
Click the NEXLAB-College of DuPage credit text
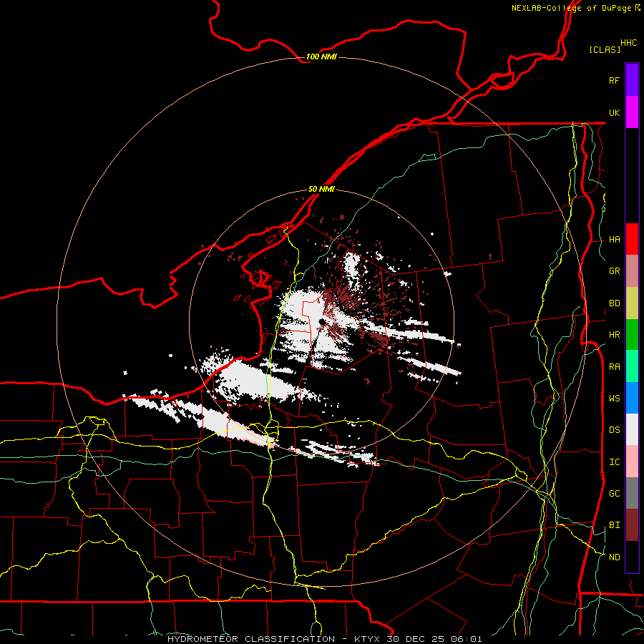pyautogui.click(x=576, y=8)
